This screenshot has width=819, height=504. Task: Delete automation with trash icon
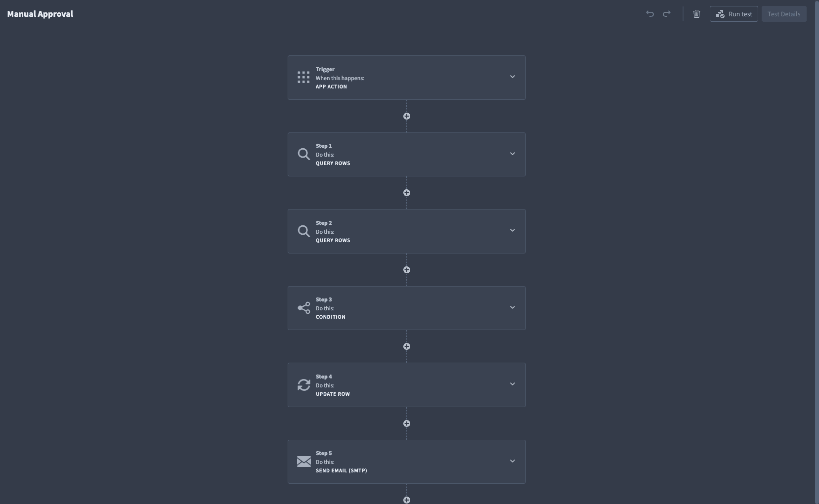(x=696, y=14)
